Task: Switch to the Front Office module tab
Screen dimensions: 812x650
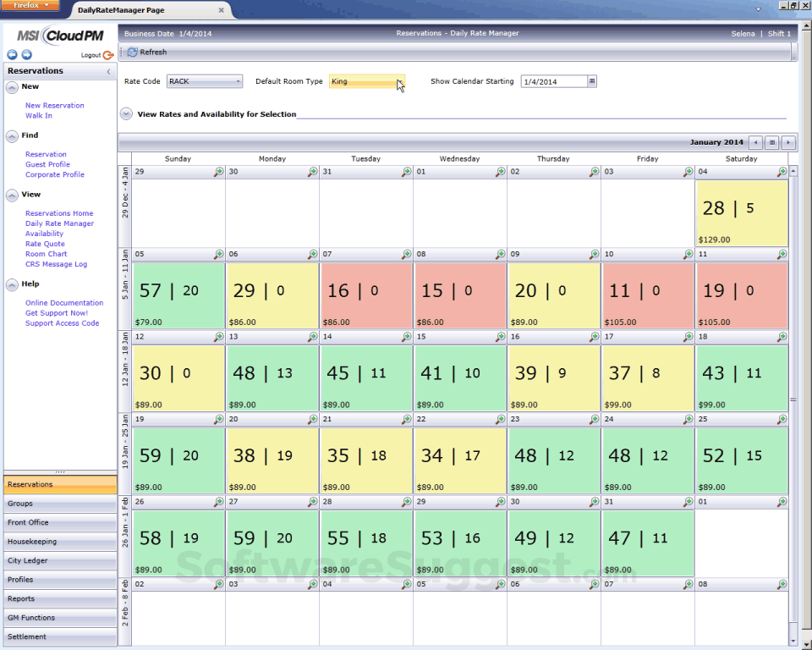Action: [x=60, y=522]
